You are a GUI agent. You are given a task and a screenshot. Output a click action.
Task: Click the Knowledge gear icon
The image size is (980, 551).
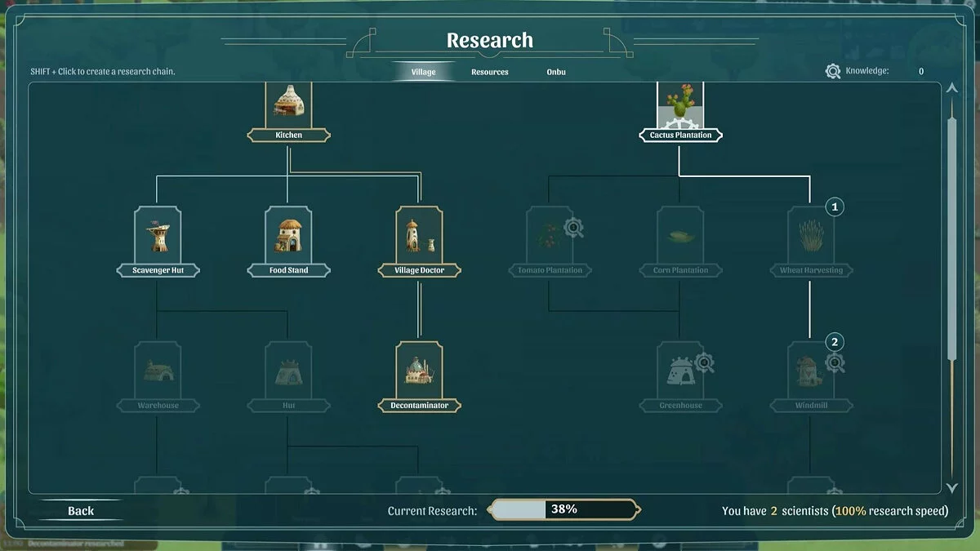833,71
